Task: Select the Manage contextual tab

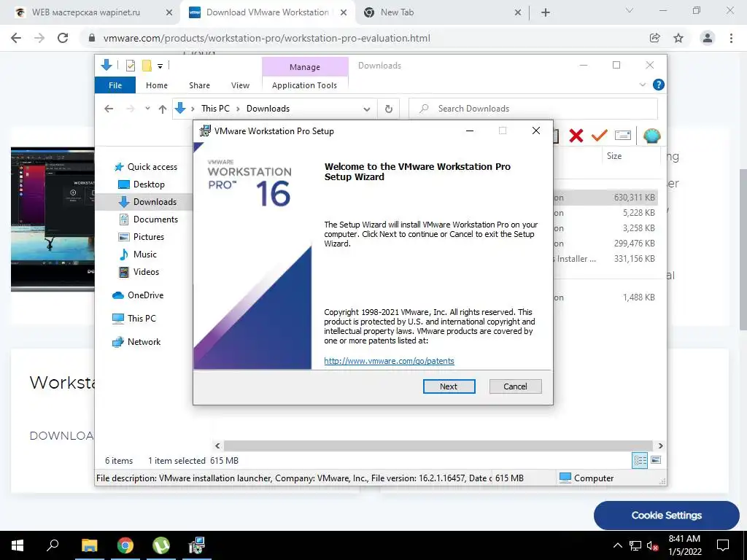Action: (305, 66)
